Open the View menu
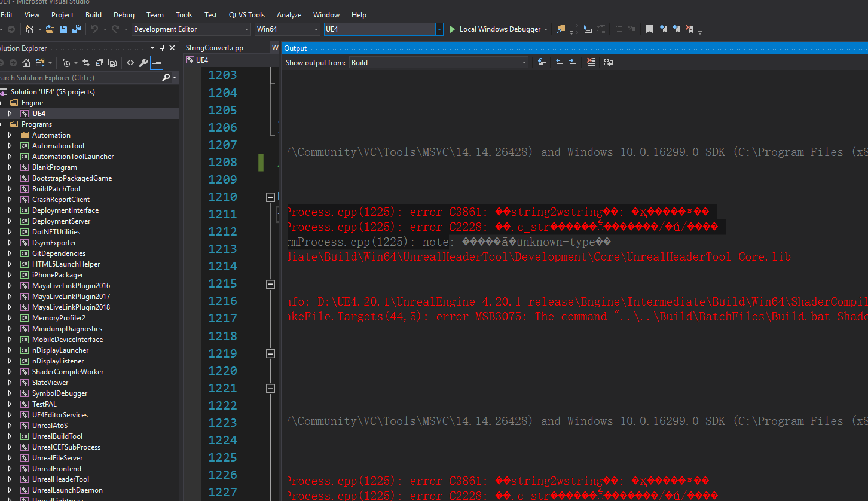Screen dimensions: 868x501 click(x=32, y=14)
